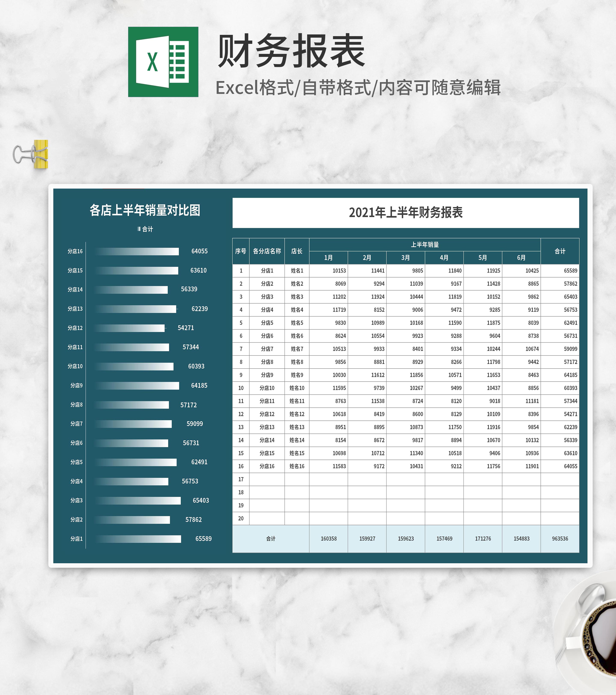Click the 合计 header at table right
The width and height of the screenshot is (616, 695).
(560, 251)
